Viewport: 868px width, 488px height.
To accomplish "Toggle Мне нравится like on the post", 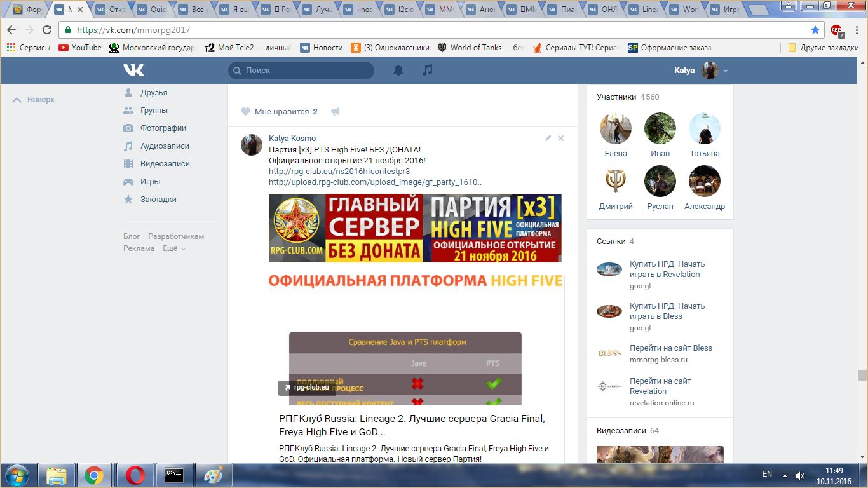I will (x=279, y=112).
